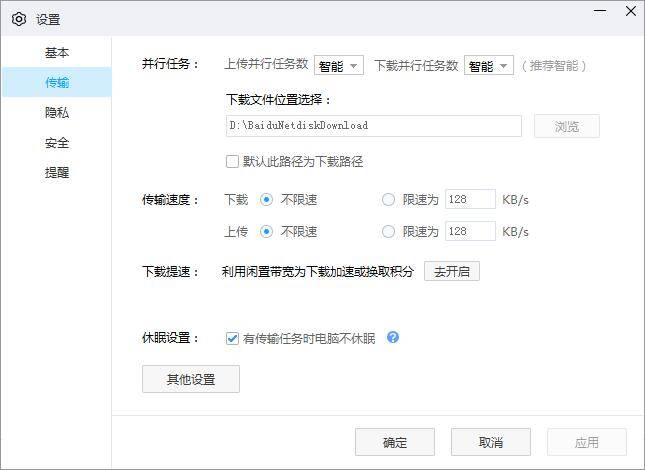The image size is (645, 470).
Task: Open 上传并行任务数 dropdown
Action: pos(339,66)
